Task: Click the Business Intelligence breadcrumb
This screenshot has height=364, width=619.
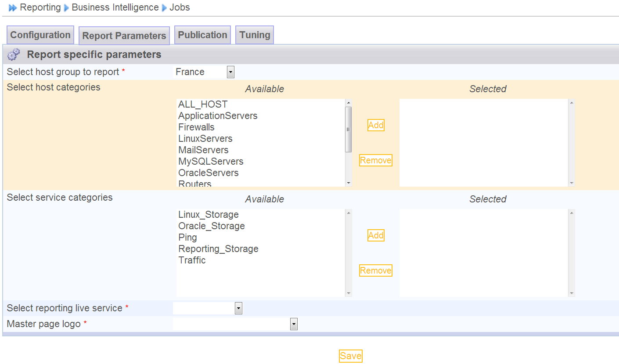Action: (x=115, y=7)
